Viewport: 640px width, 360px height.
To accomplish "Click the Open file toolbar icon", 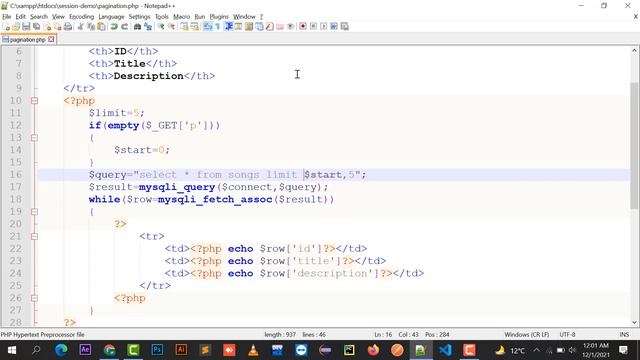I will (16, 27).
